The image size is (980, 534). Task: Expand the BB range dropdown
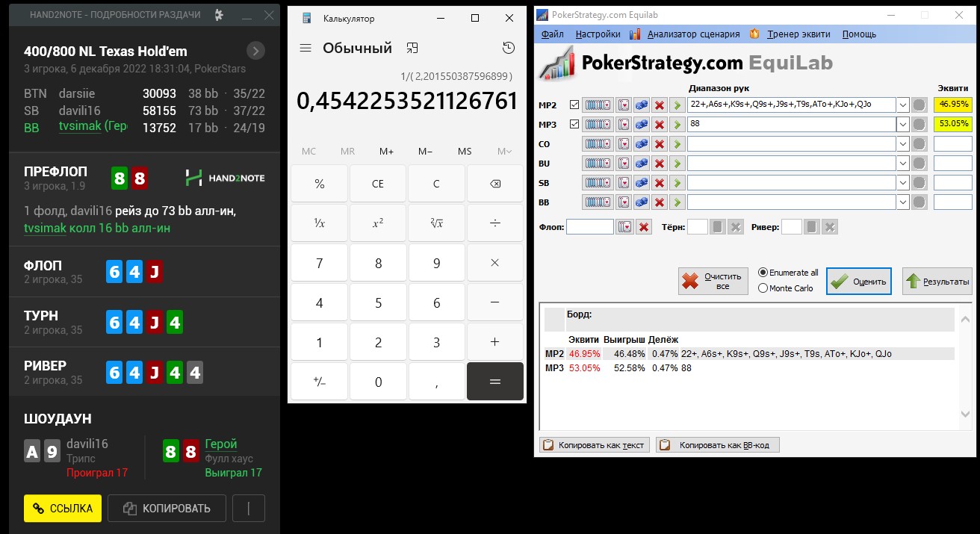[903, 202]
